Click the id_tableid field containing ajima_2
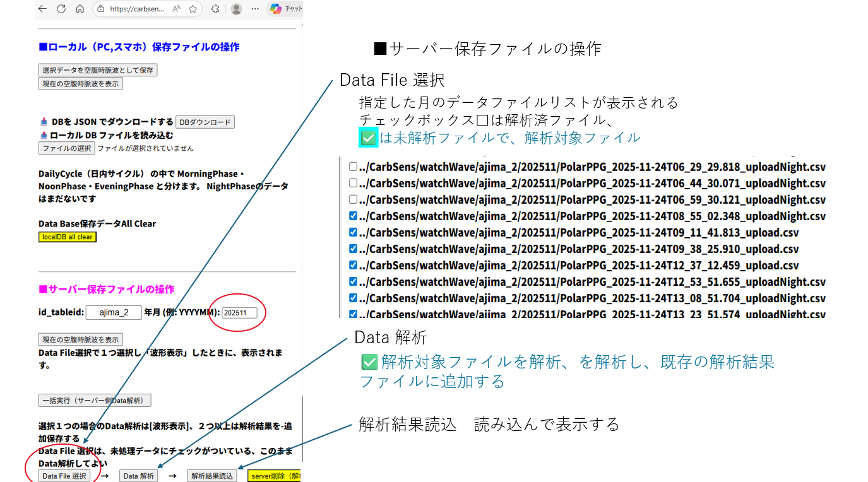This screenshot has width=868, height=482. [114, 312]
